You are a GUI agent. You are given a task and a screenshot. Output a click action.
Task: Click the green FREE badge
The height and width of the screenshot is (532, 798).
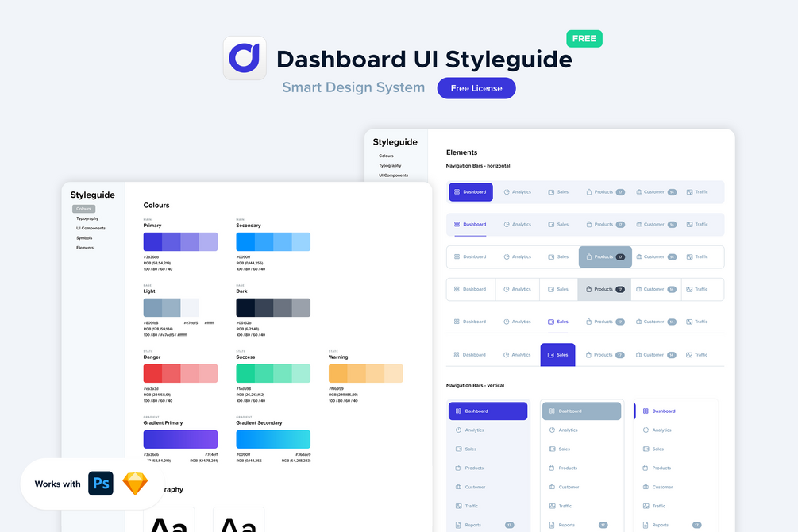584,39
